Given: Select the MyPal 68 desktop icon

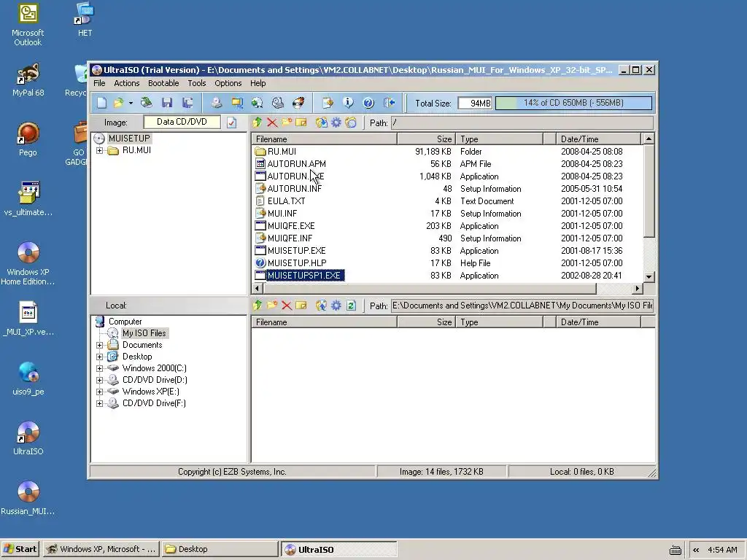Looking at the screenshot, I should coord(28,79).
